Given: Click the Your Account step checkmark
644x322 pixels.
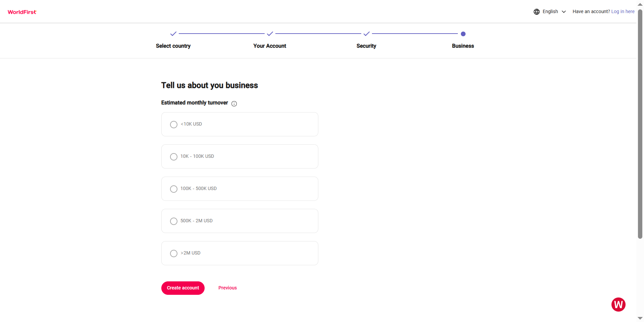Looking at the screenshot, I should [270, 34].
